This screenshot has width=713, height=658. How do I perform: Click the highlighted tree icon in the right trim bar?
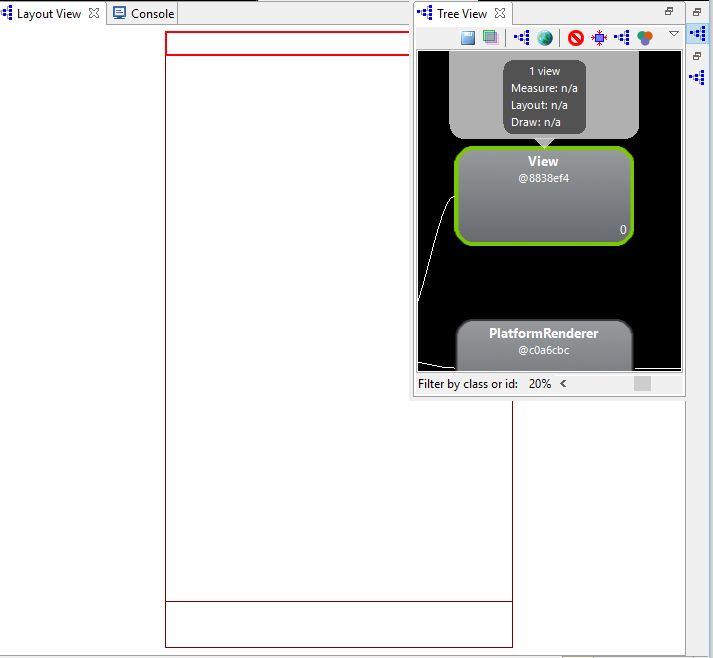(697, 34)
